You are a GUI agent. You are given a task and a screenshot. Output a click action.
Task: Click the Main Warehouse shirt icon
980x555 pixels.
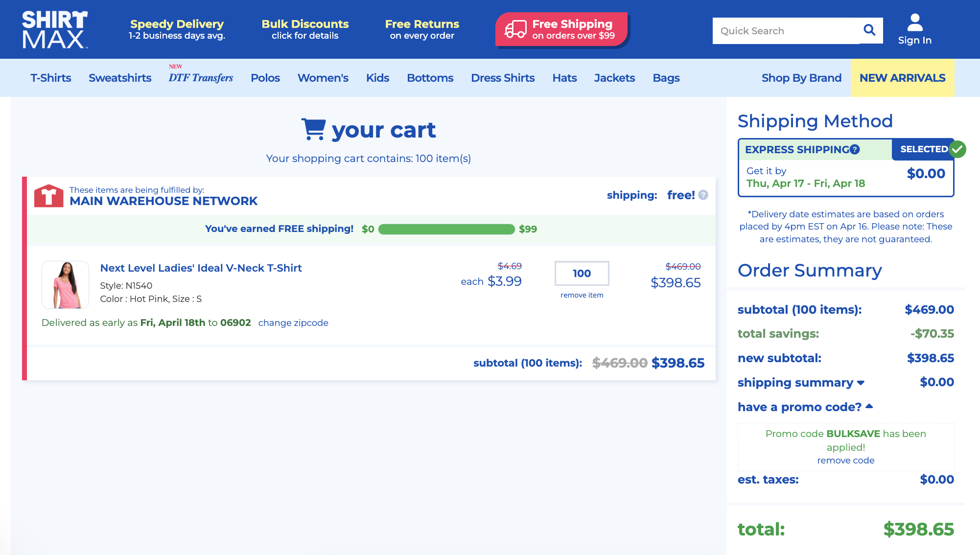click(x=48, y=196)
